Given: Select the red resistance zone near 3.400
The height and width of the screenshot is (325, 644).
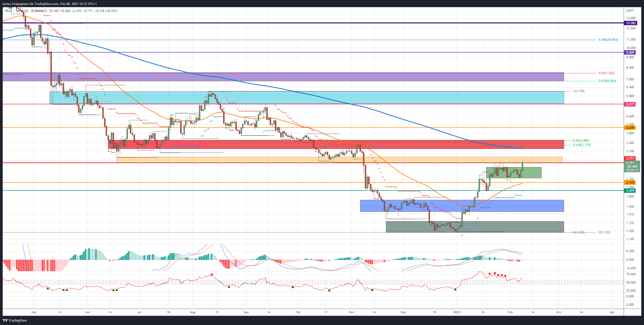Looking at the screenshot, I should (336, 144).
